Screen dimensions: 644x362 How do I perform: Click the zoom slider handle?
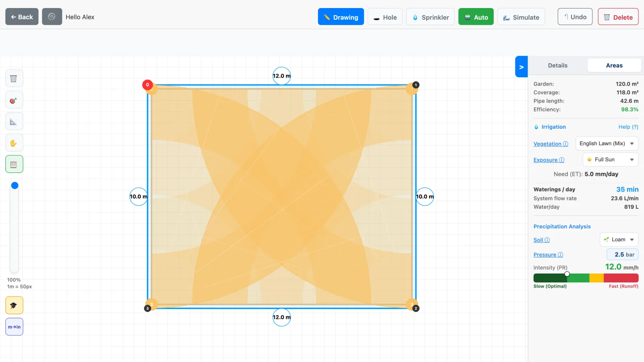pos(15,185)
